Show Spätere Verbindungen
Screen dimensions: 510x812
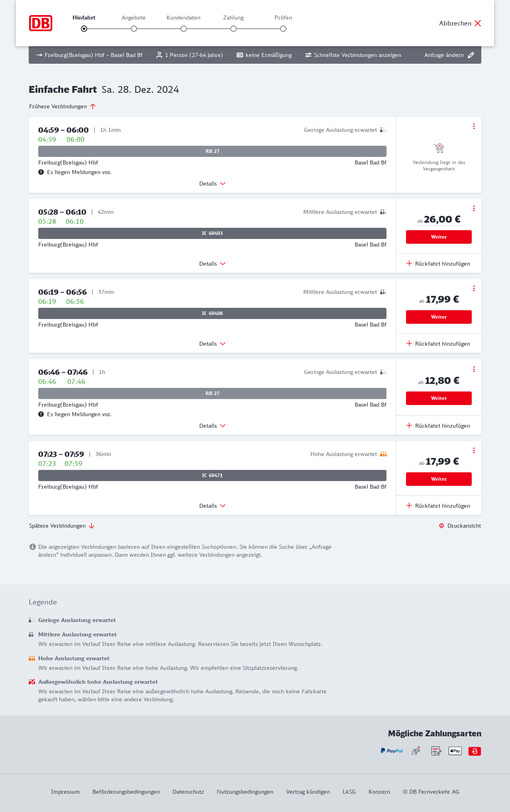pyautogui.click(x=62, y=526)
